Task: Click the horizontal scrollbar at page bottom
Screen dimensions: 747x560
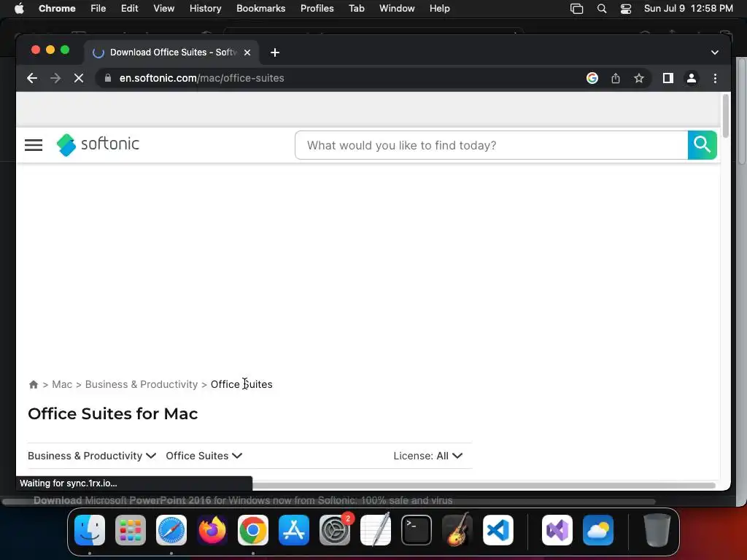Action: click(x=484, y=485)
